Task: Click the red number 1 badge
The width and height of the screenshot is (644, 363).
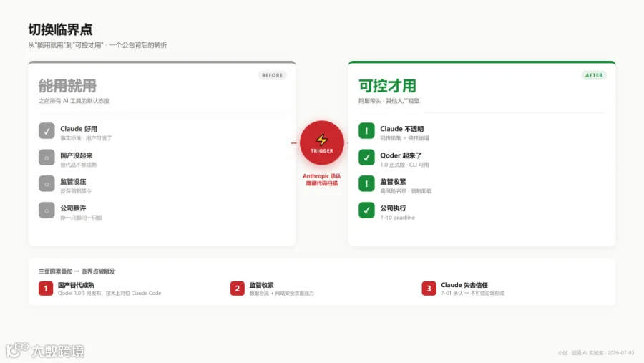Action: point(46,288)
